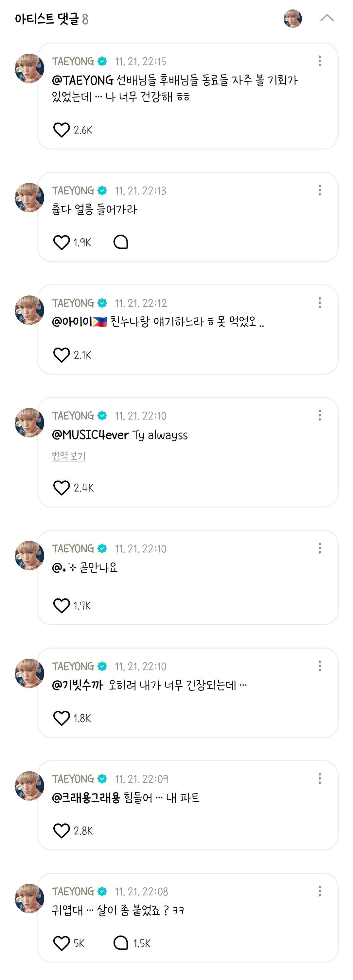Heart the @기빗수까 reply with 1.8K likes
Screen dimensions: 353x980
tap(61, 718)
